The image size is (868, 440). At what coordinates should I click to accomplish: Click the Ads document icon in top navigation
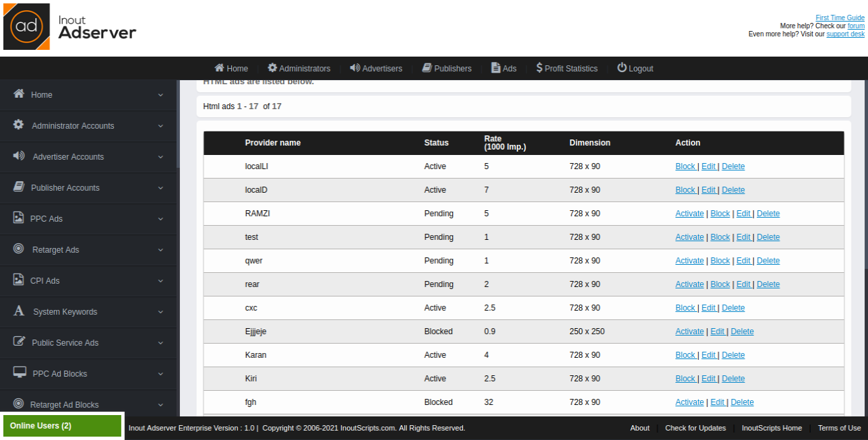(495, 67)
